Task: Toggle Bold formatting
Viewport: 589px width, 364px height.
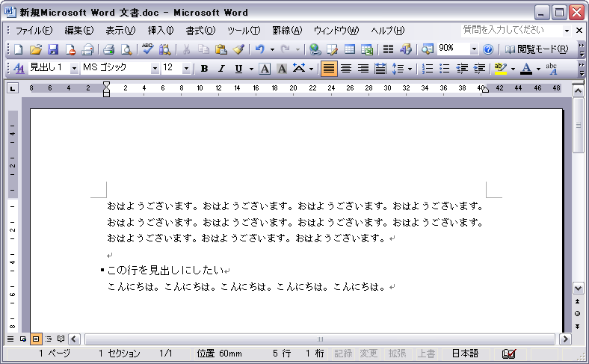Action: (204, 69)
